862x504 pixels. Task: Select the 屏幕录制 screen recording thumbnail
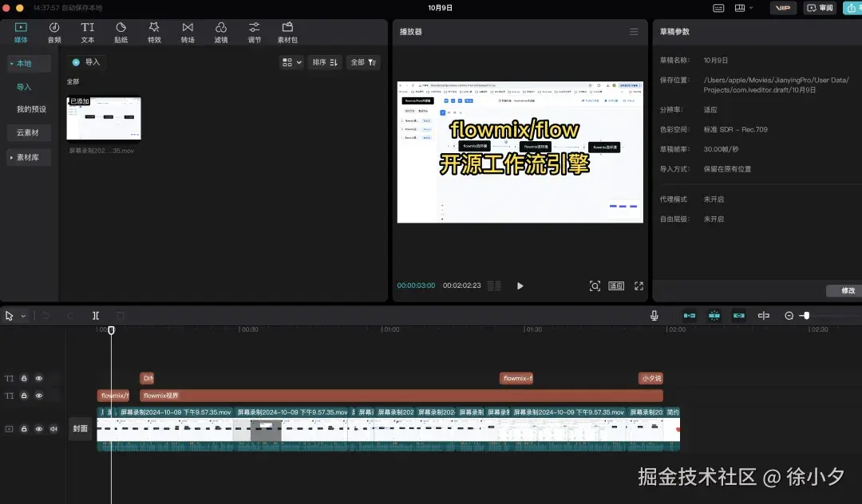(104, 117)
